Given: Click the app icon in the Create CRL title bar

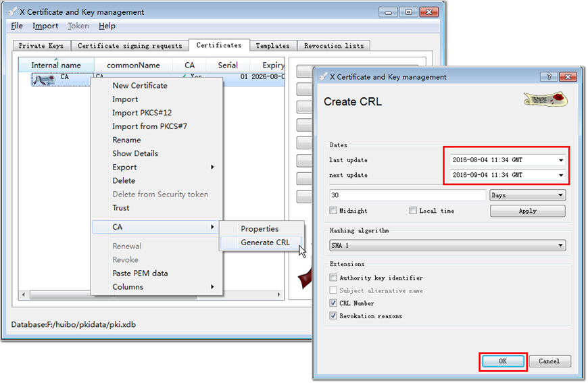Looking at the screenshot, I should (x=323, y=77).
